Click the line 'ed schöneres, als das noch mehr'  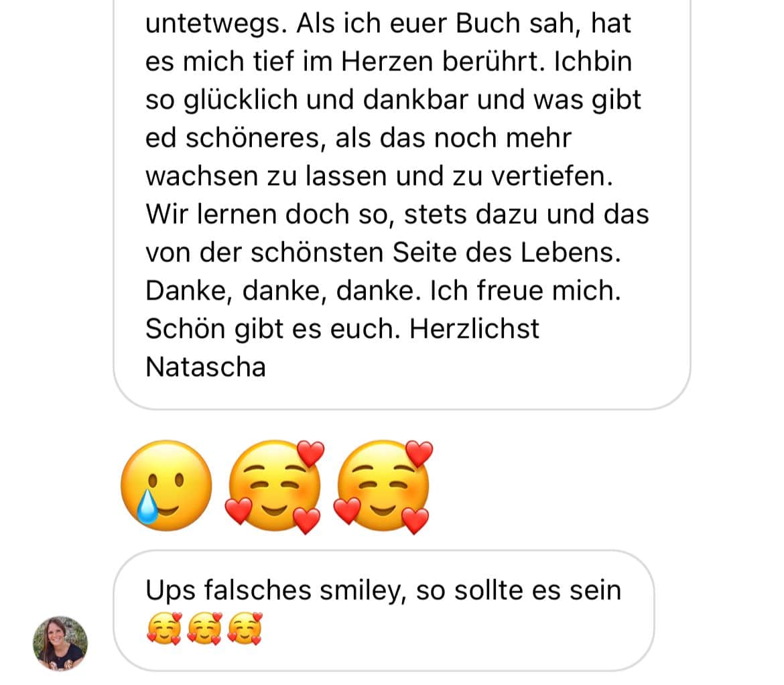(358, 139)
